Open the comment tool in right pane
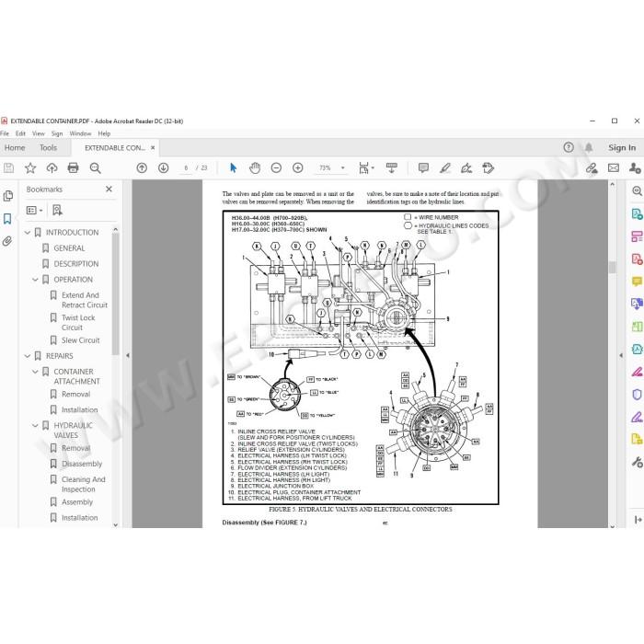Screen dimensions: 644x644 click(x=637, y=282)
